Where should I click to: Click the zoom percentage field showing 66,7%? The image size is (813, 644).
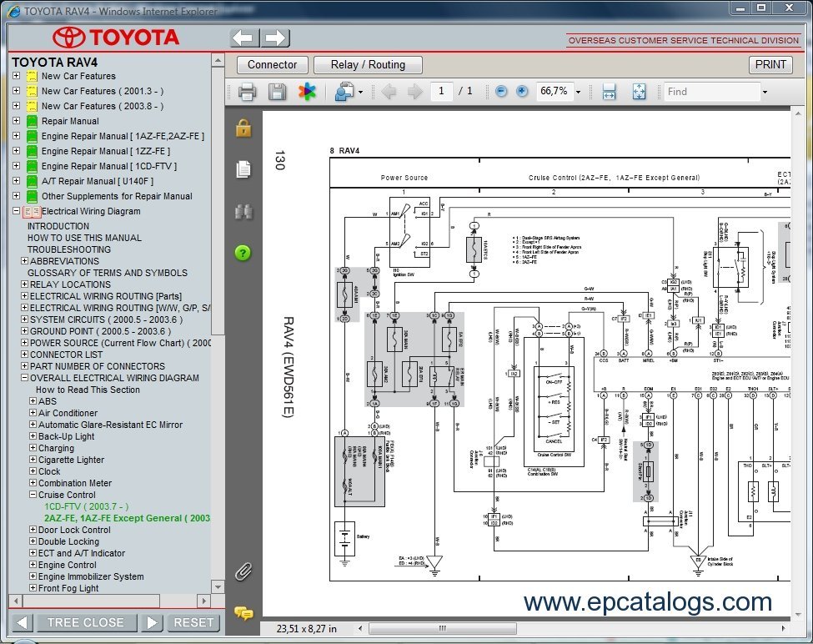(x=554, y=91)
